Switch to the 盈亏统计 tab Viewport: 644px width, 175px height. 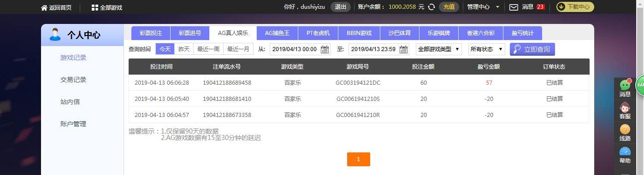522,33
